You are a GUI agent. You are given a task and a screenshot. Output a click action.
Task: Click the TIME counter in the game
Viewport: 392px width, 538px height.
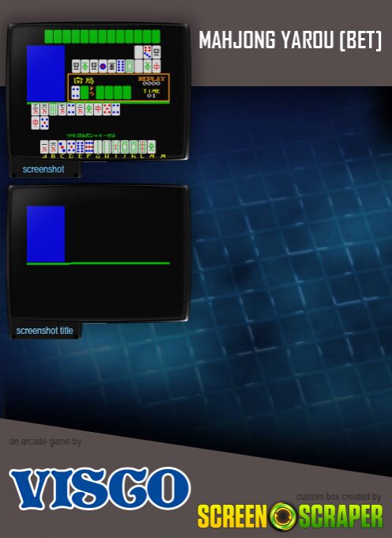pyautogui.click(x=152, y=93)
